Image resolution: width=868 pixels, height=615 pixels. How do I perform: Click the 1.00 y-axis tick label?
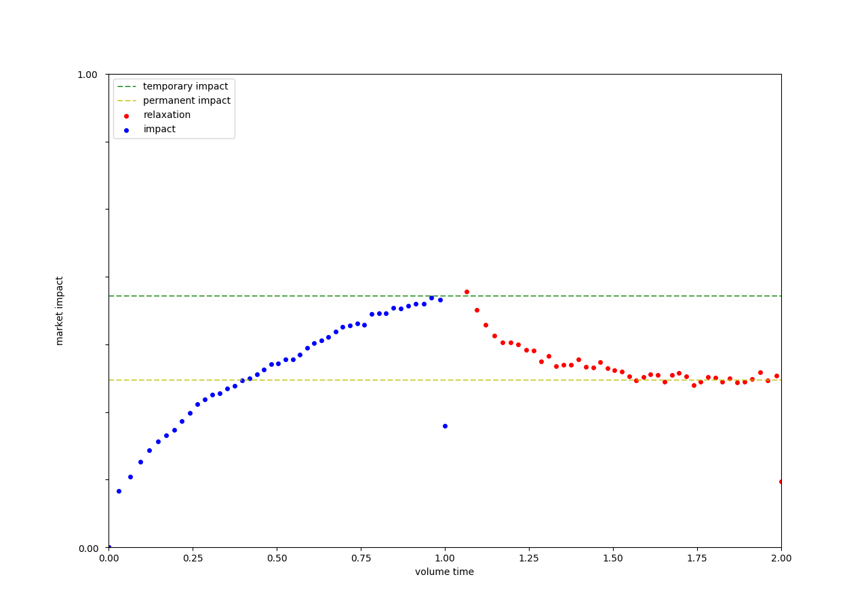point(87,75)
